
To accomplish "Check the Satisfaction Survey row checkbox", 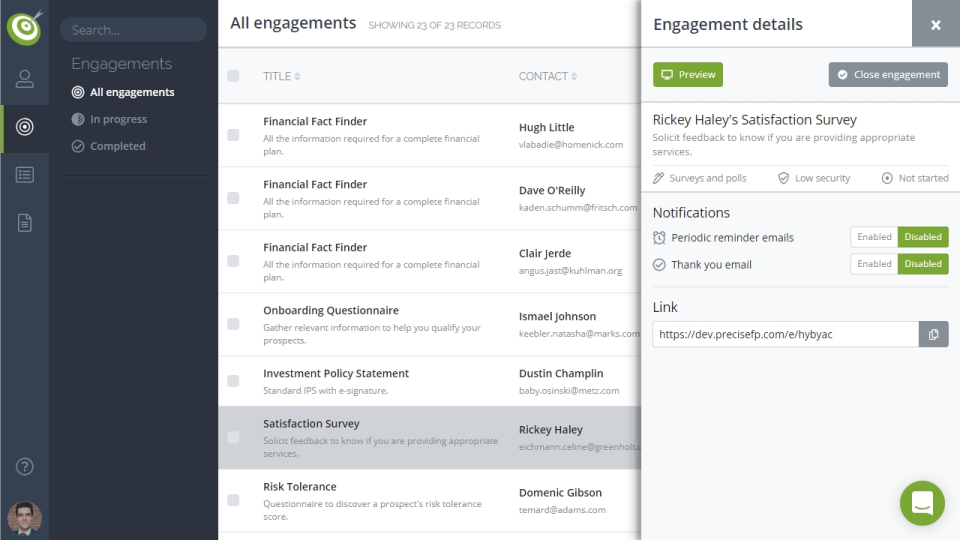I will point(233,437).
